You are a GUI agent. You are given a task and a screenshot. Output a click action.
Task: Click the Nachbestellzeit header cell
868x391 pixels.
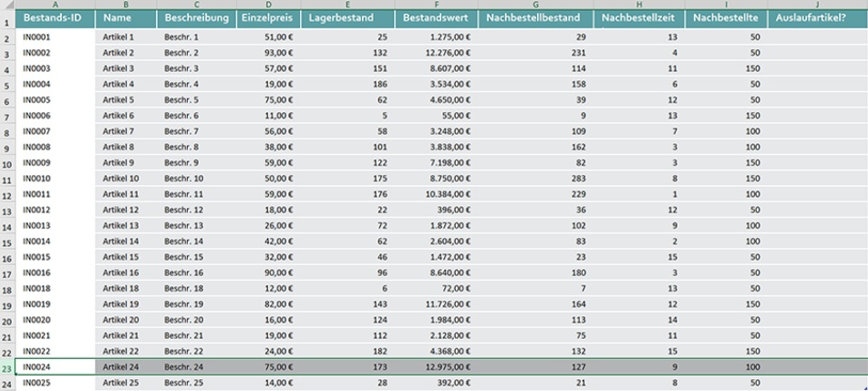tap(639, 18)
